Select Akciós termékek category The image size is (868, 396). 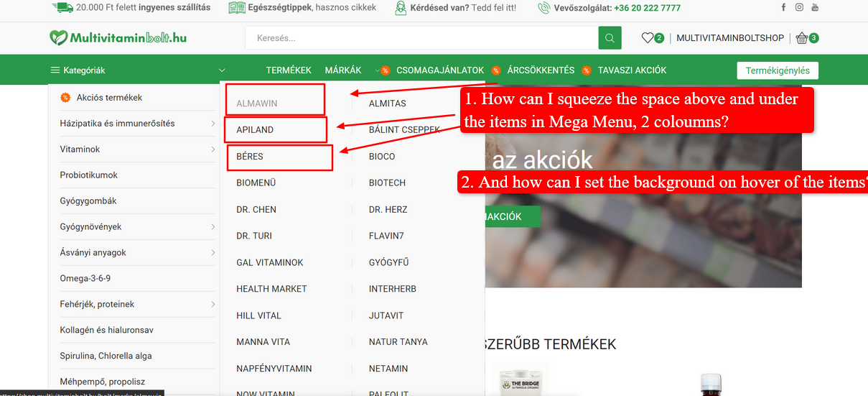point(109,98)
